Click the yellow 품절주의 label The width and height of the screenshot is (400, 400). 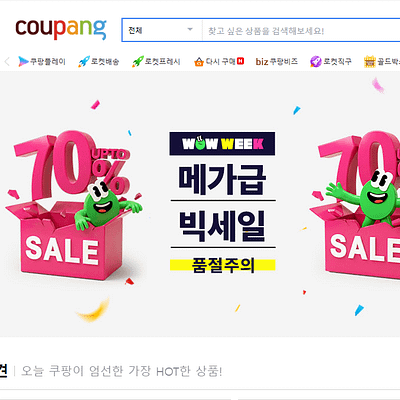coord(223,265)
